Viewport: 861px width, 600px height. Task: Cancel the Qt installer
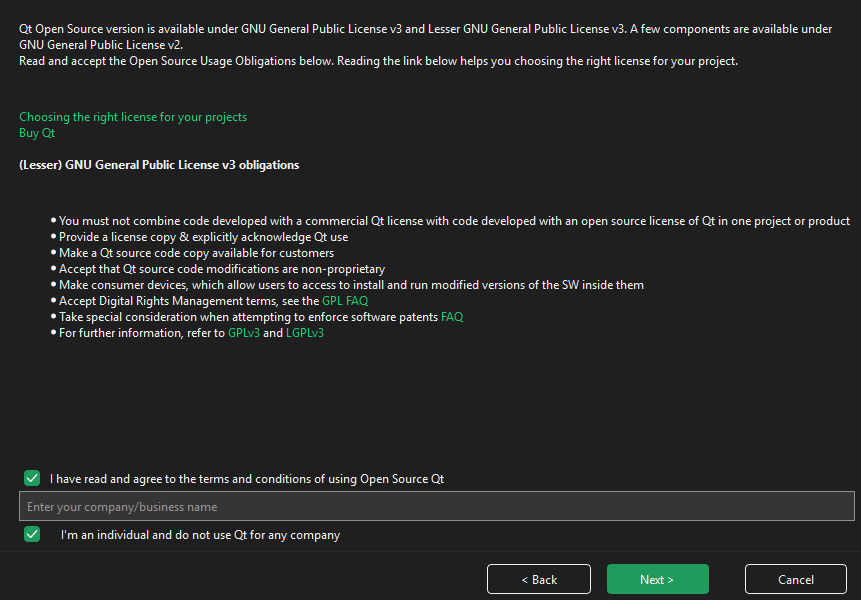click(796, 579)
